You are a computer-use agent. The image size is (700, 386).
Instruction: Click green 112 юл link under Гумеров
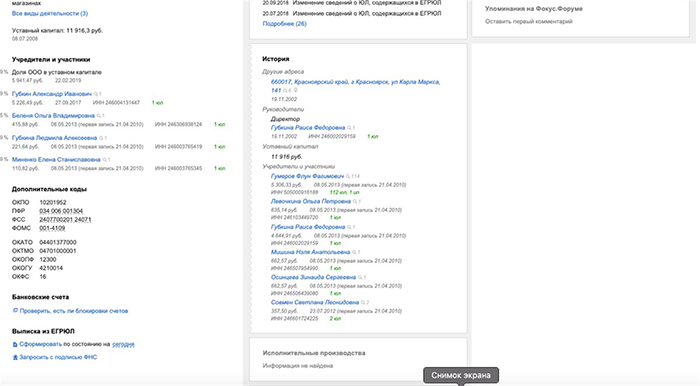pyautogui.click(x=338, y=192)
